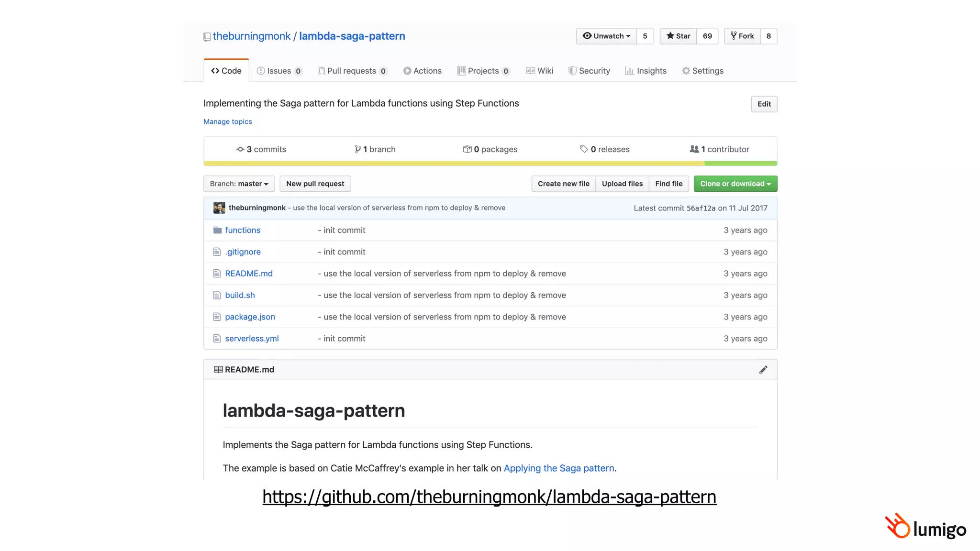Click the forks count 8

pos(768,36)
